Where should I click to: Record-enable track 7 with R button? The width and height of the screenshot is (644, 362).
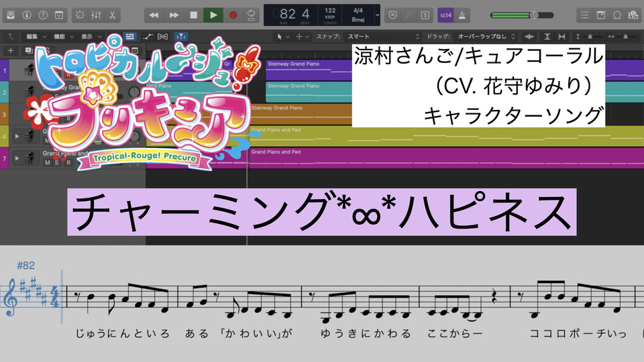[x=68, y=162]
